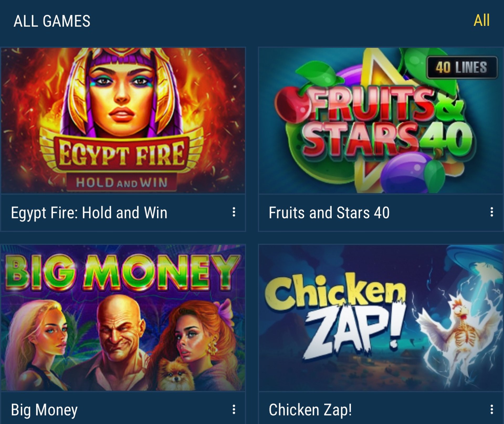
Task: Select the 'Big Money' title text
Action: [44, 410]
